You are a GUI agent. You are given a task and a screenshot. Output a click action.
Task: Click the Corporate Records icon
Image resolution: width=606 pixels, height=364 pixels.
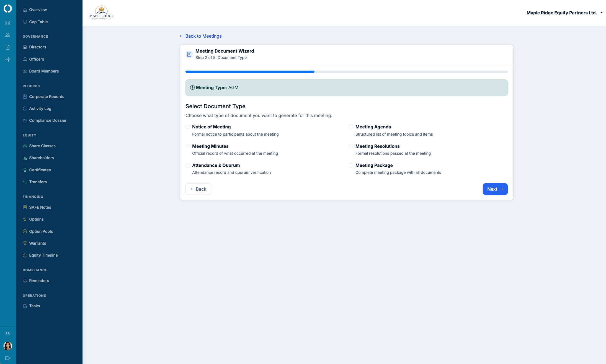(x=25, y=97)
